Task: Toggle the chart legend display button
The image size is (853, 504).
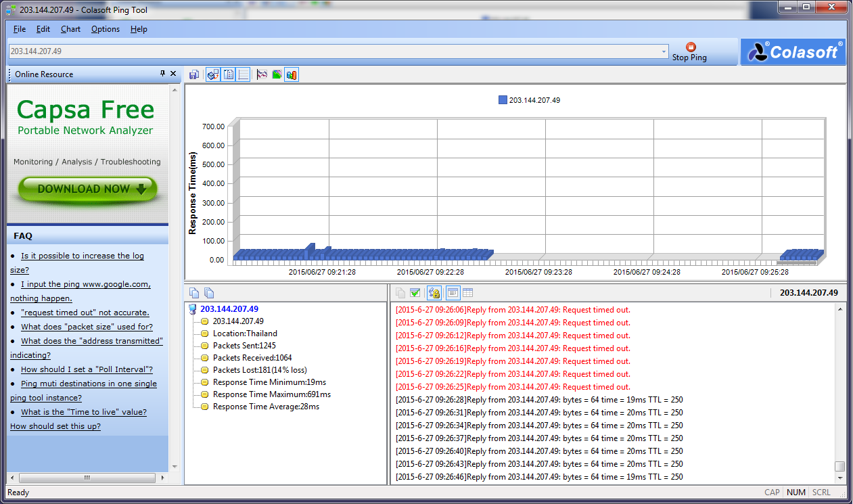Action: [229, 74]
